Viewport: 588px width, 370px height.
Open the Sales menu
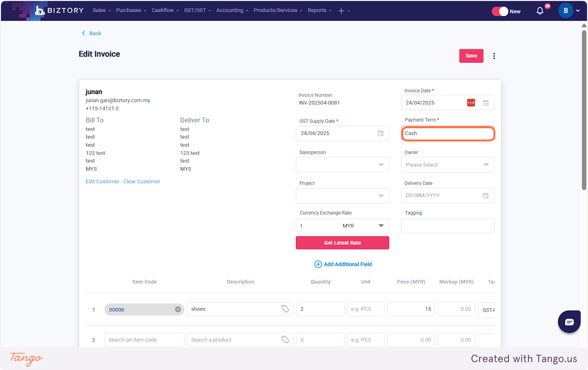click(x=101, y=10)
